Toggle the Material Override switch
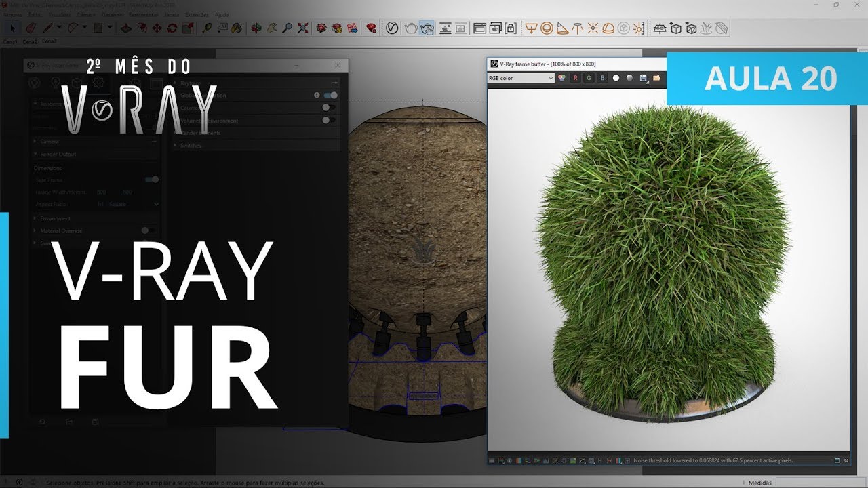868x488 pixels. [x=149, y=230]
